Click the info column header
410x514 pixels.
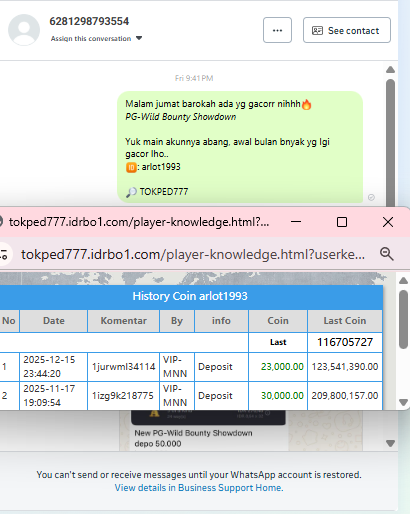point(221,321)
